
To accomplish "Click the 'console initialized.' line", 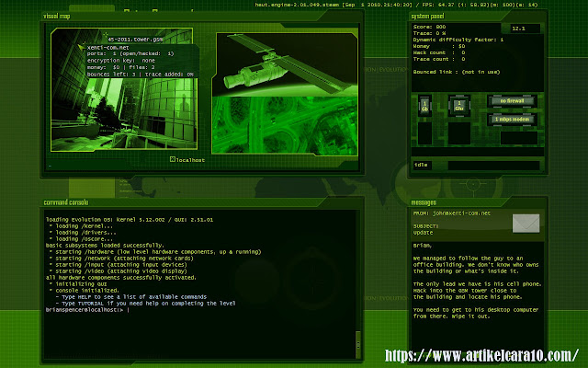I will pos(85,291).
